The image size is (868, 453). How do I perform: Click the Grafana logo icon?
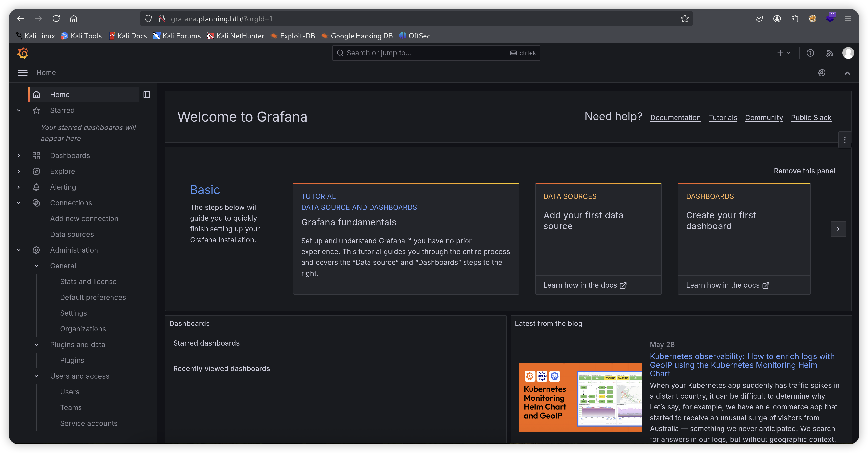(x=23, y=53)
